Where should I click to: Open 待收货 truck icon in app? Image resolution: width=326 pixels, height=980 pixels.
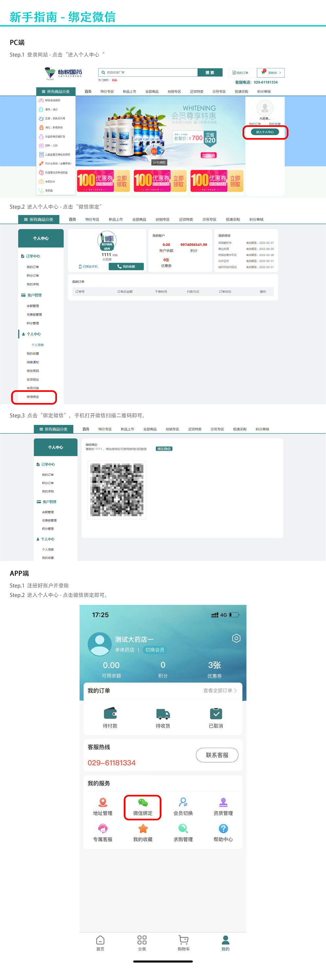tap(163, 714)
